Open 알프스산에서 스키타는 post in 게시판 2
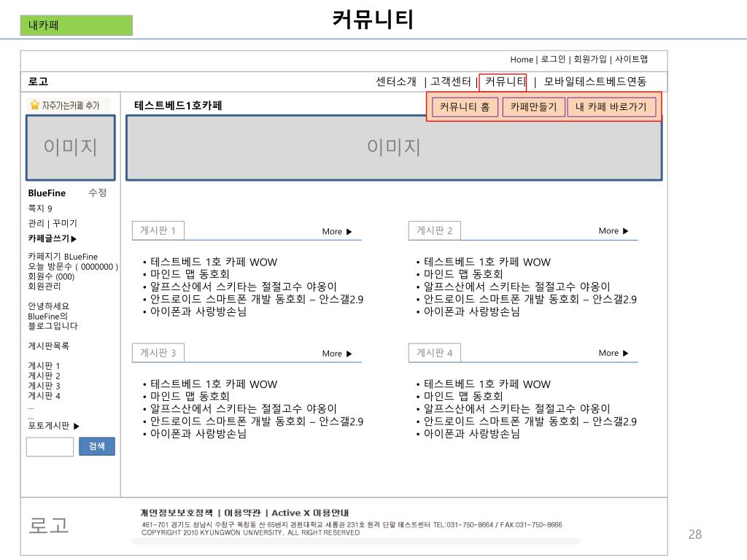 click(x=516, y=287)
